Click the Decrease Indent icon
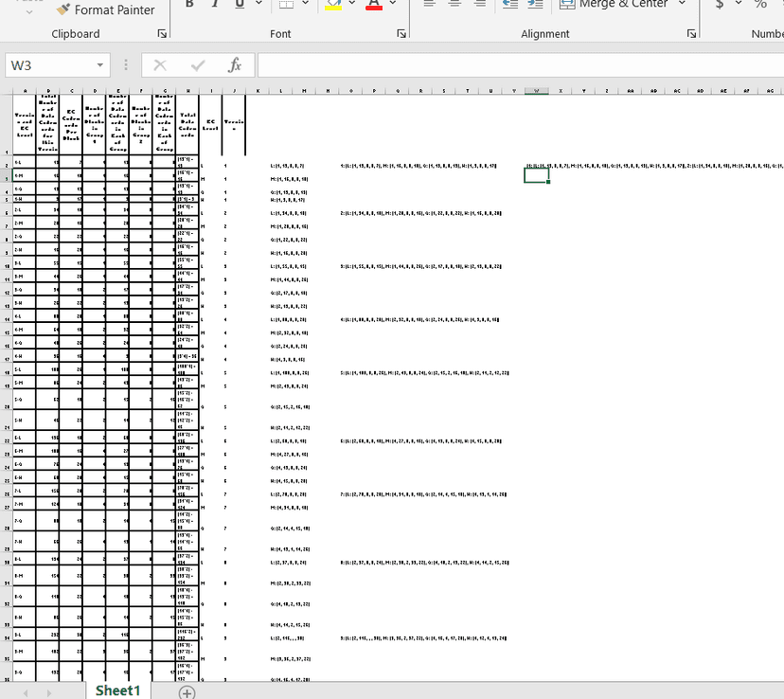The image size is (784, 699). [x=510, y=5]
